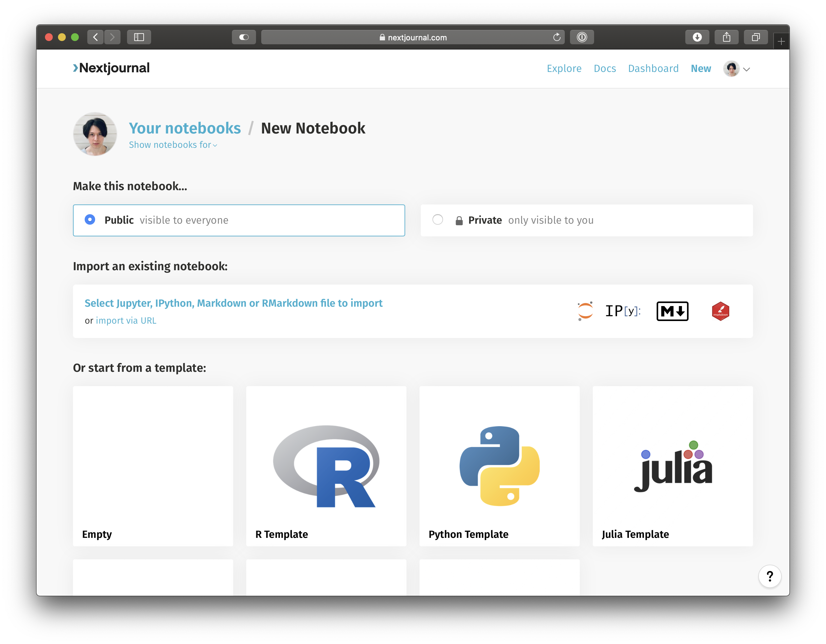Image resolution: width=826 pixels, height=644 pixels.
Task: Select the Private radio button
Action: click(437, 220)
